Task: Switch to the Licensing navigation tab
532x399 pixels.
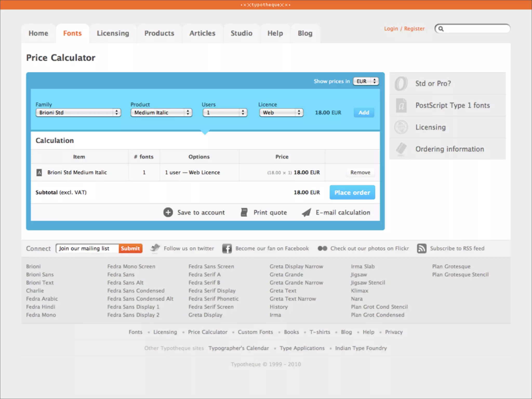Action: click(x=113, y=33)
